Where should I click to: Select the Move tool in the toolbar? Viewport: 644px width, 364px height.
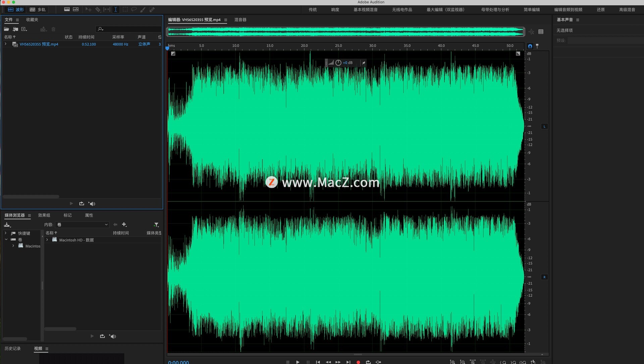point(89,9)
